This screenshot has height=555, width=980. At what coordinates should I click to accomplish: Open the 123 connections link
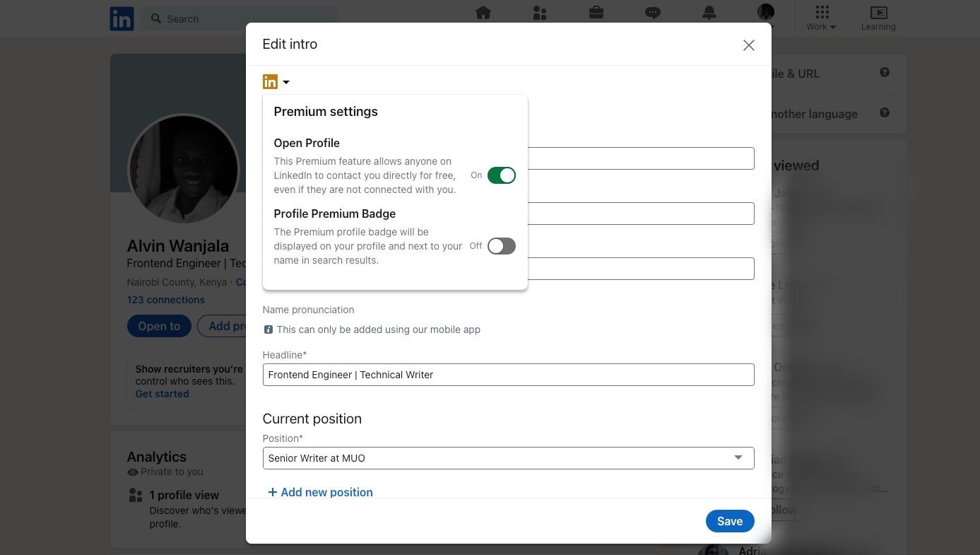165,300
